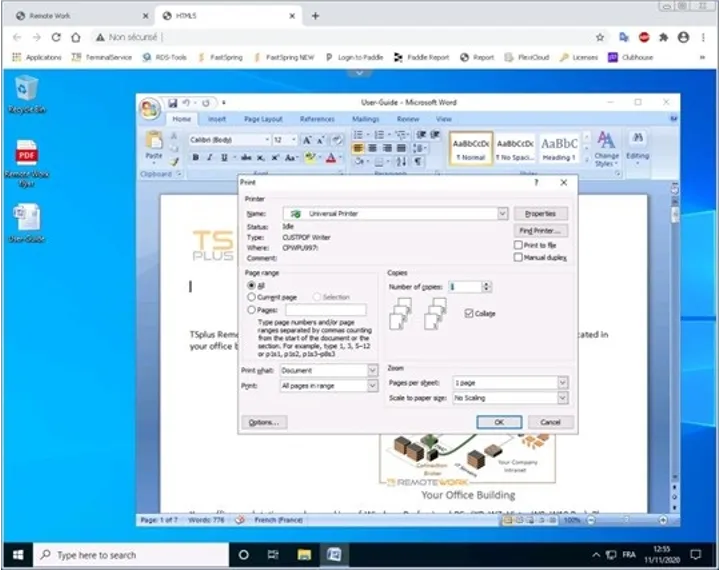Click Cancel in the Print dialog

pyautogui.click(x=550, y=422)
